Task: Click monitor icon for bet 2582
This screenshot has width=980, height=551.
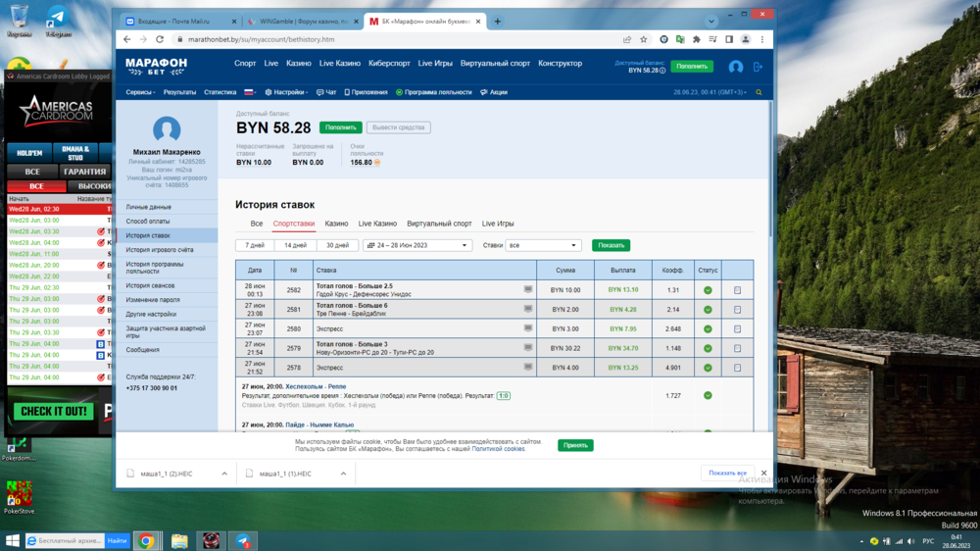Action: tap(528, 290)
